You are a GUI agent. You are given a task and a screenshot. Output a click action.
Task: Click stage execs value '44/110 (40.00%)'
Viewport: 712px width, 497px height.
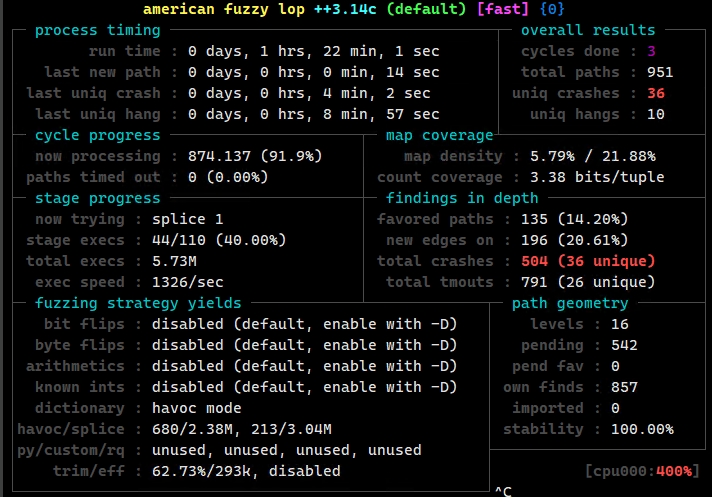click(x=219, y=240)
